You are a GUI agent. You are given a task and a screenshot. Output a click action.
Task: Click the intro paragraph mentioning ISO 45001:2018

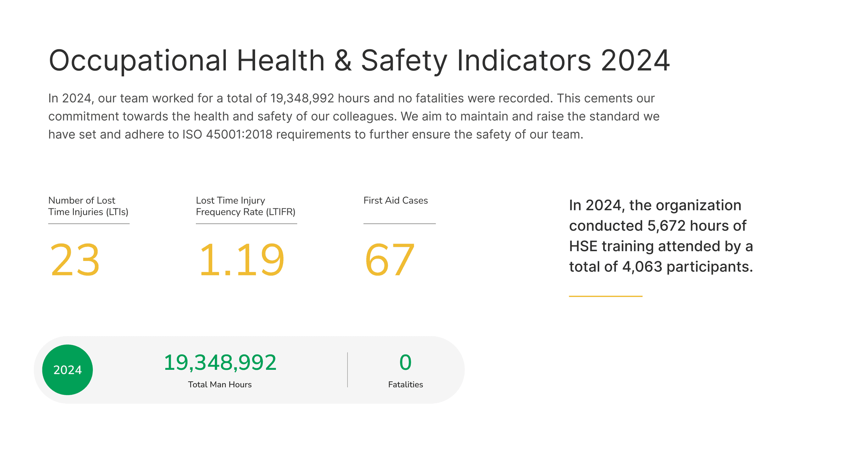click(353, 116)
